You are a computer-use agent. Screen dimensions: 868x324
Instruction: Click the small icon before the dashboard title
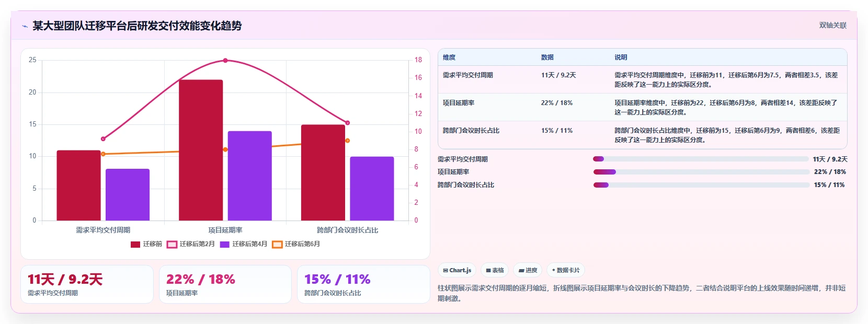tap(25, 26)
